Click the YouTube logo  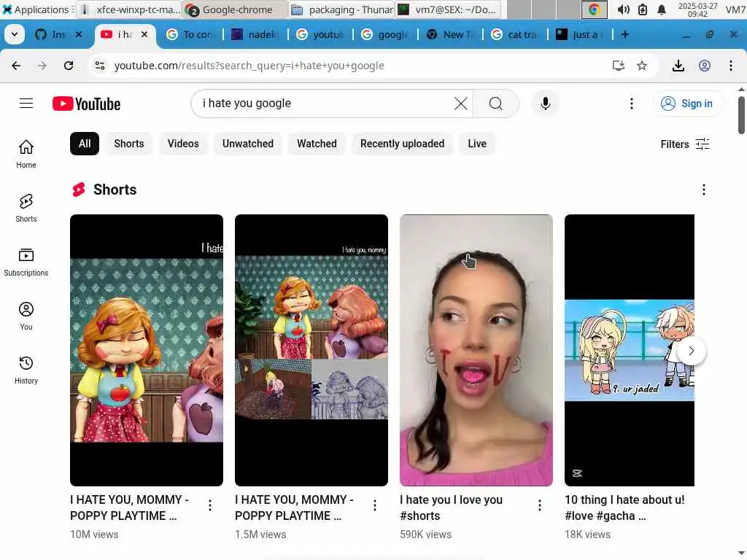coord(86,104)
